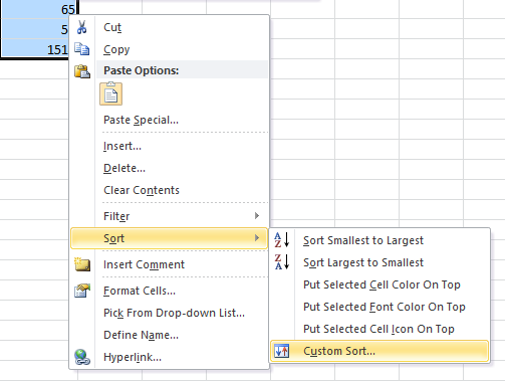Select Clear Contents menu entry
This screenshot has height=381, width=505.
(141, 190)
